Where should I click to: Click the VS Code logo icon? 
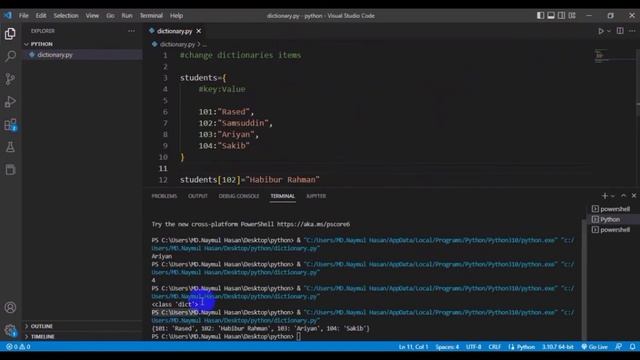tap(8, 16)
